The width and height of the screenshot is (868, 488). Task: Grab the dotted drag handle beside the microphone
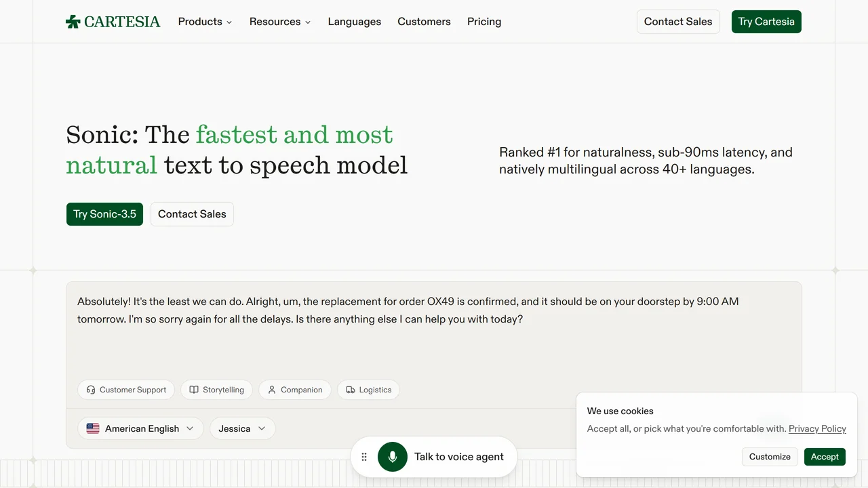(364, 457)
